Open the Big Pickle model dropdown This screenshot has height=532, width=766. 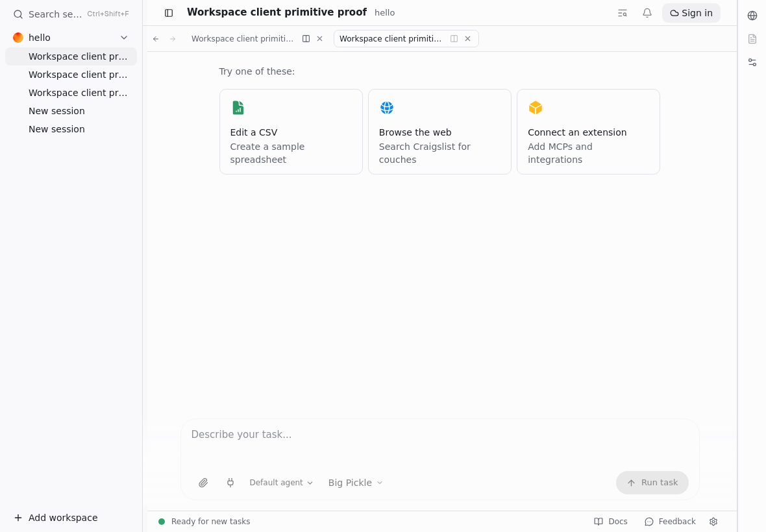pyautogui.click(x=356, y=483)
